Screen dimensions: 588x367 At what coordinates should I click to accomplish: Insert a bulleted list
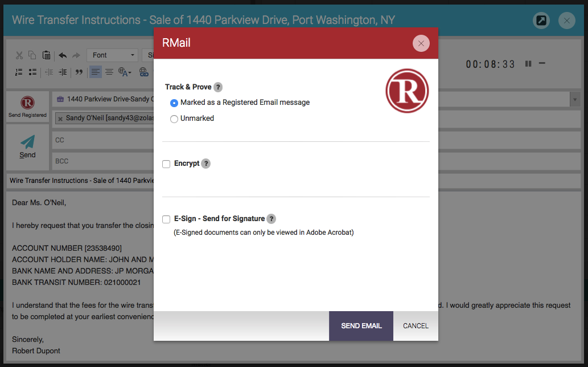[32, 72]
